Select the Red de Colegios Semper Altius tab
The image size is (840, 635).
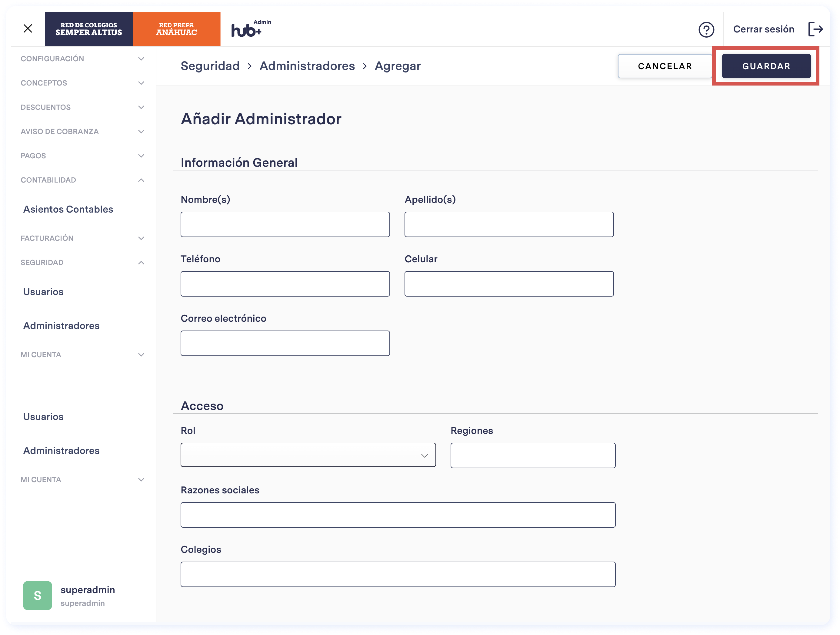88,29
